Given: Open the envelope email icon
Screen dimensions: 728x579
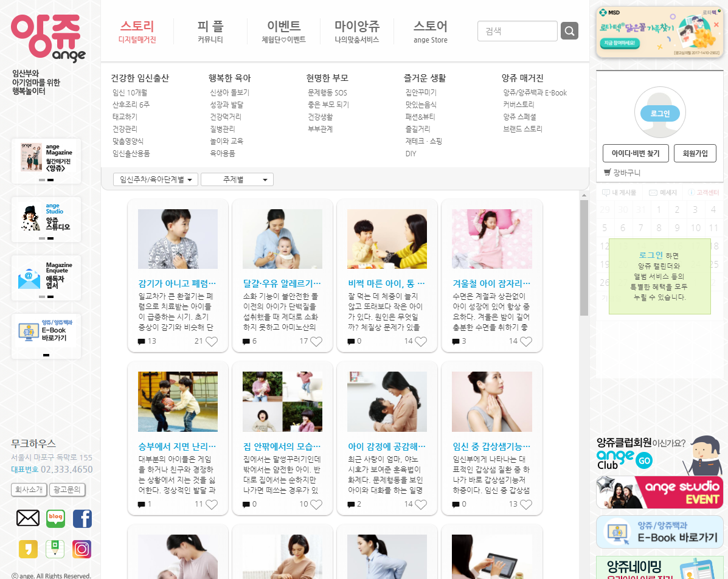Looking at the screenshot, I should pos(28,518).
